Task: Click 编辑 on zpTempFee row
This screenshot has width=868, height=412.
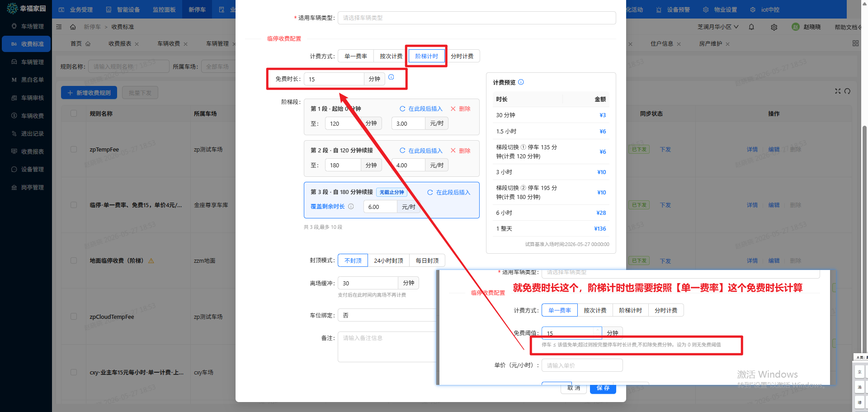Action: [x=774, y=149]
